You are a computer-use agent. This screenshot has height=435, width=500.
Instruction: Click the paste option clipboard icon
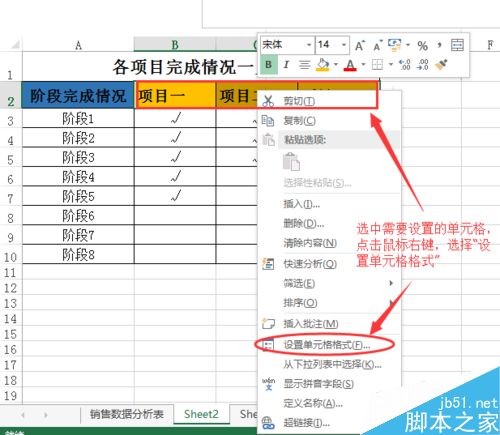coord(291,162)
